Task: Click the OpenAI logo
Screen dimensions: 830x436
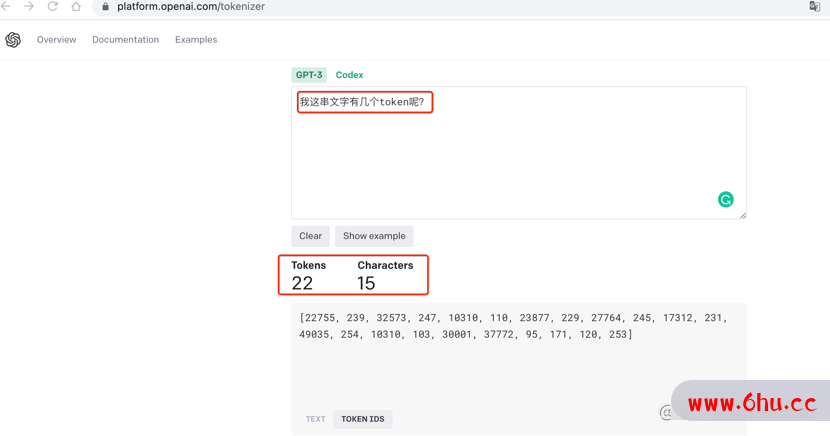Action: [13, 40]
